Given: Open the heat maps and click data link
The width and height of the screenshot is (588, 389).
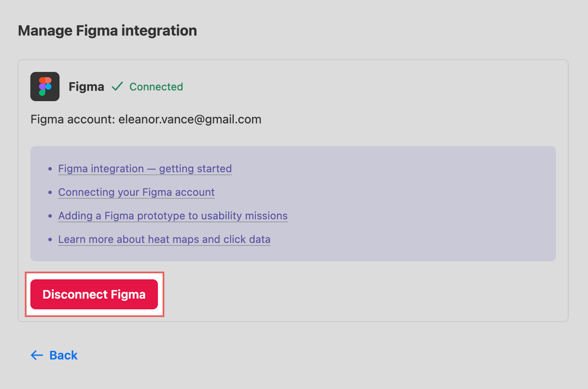Looking at the screenshot, I should click(164, 239).
